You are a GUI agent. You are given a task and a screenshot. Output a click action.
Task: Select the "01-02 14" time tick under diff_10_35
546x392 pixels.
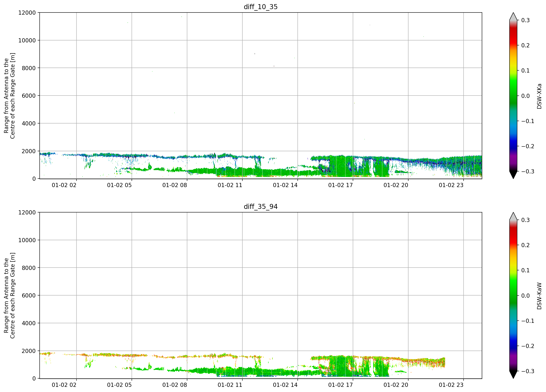(285, 185)
